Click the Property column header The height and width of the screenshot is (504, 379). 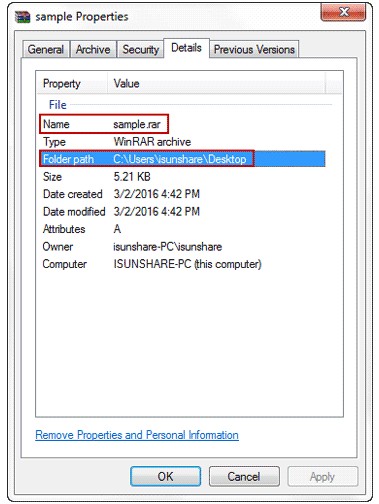click(72, 83)
